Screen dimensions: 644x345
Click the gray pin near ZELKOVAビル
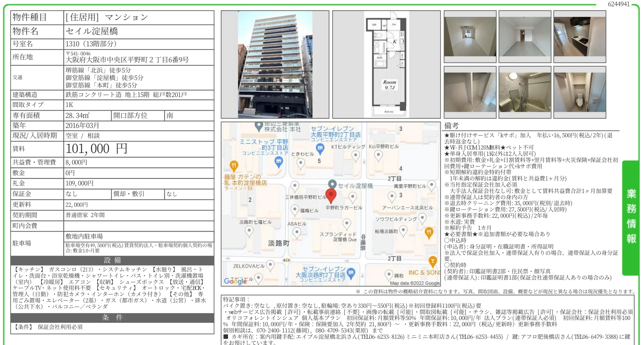click(270, 265)
